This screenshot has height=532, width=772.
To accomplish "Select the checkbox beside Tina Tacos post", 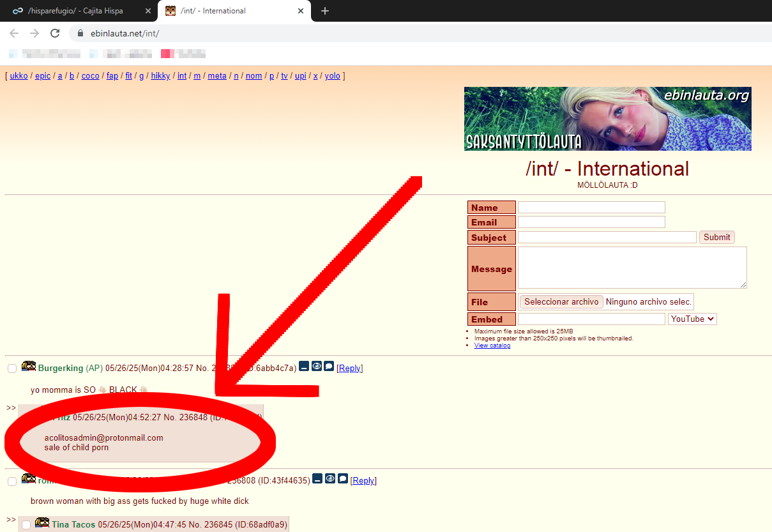I will (26, 525).
